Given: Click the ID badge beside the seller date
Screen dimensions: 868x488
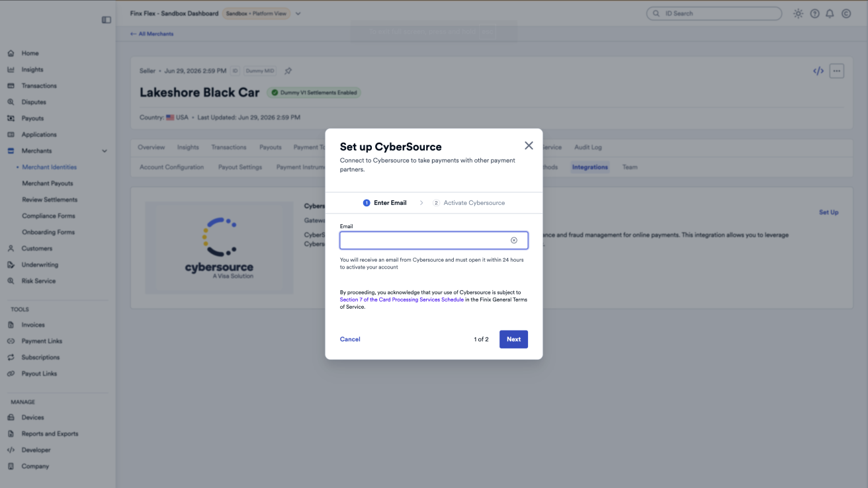Looking at the screenshot, I should point(235,71).
